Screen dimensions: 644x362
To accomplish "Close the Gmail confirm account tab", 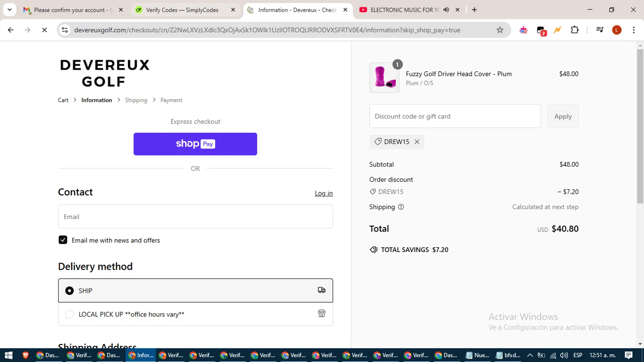I will [121, 10].
